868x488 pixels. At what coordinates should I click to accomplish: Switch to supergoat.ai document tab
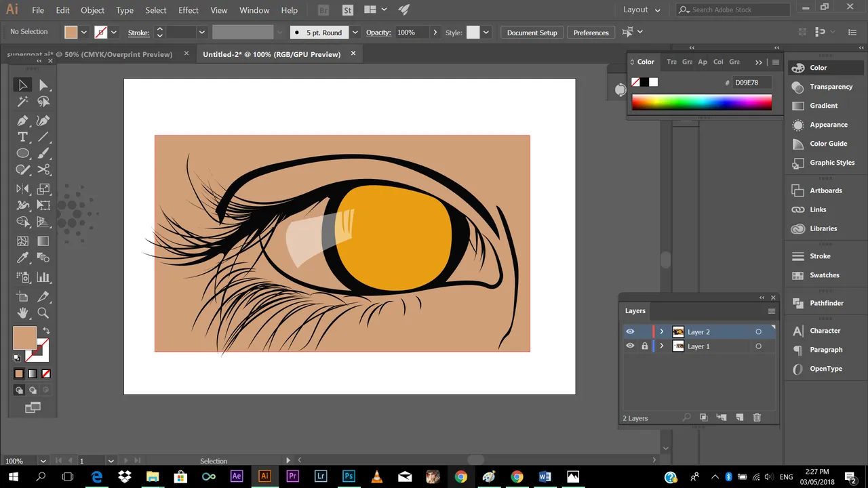click(90, 54)
